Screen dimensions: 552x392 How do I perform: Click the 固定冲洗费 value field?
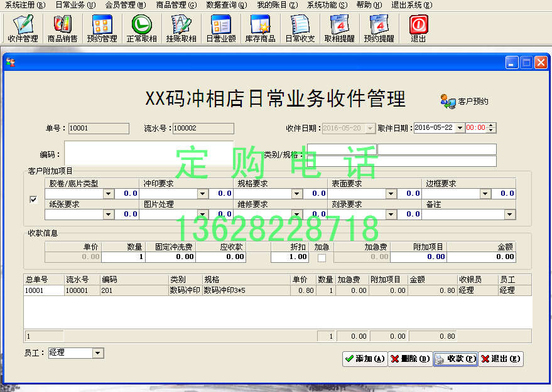click(170, 257)
